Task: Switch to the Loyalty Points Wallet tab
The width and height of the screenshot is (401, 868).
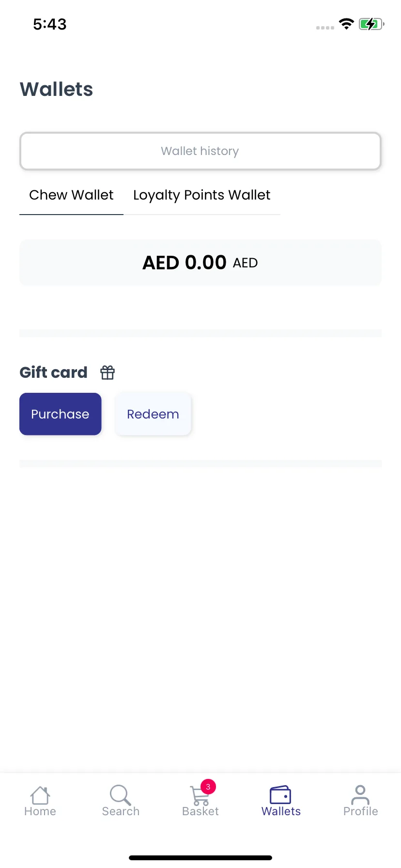Action: click(x=202, y=195)
